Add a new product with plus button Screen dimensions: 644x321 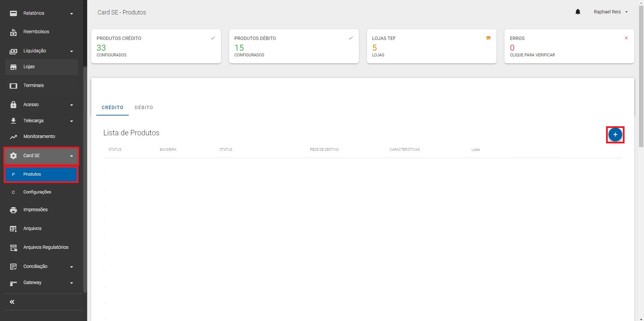point(615,135)
